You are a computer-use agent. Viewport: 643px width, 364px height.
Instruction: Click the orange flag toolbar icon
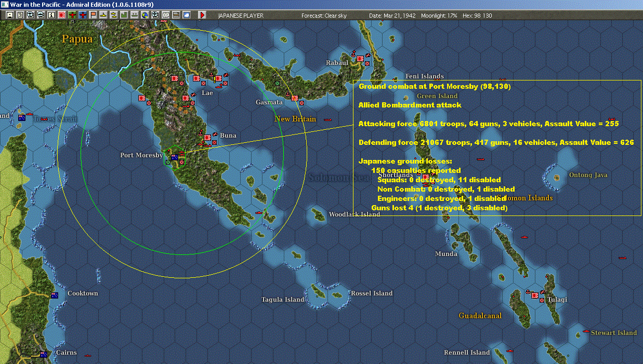(x=93, y=15)
